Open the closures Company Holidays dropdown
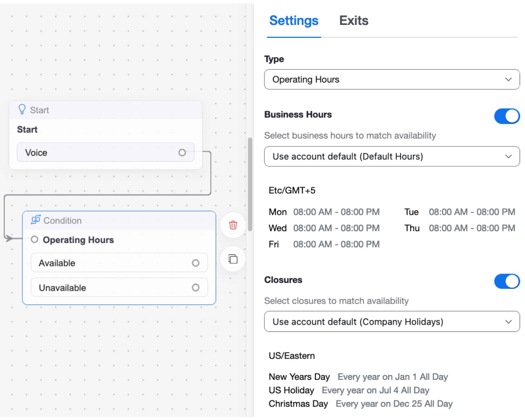Screen dimensions: 525x420 (x=391, y=322)
